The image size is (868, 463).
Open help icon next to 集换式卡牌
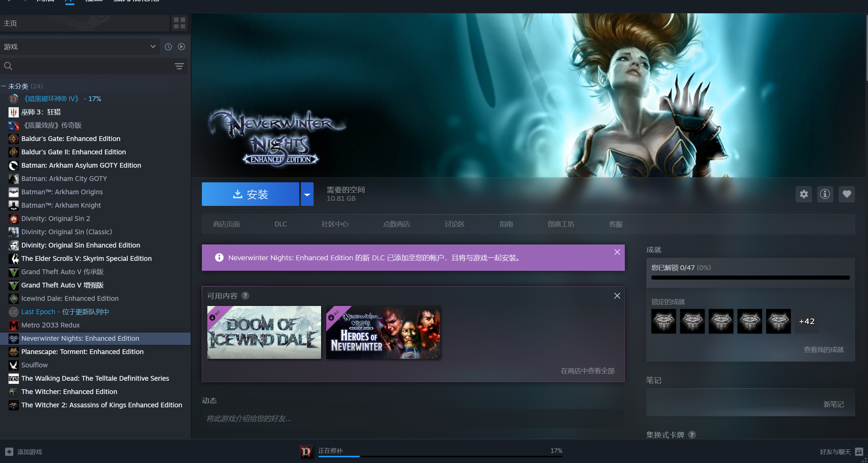692,435
